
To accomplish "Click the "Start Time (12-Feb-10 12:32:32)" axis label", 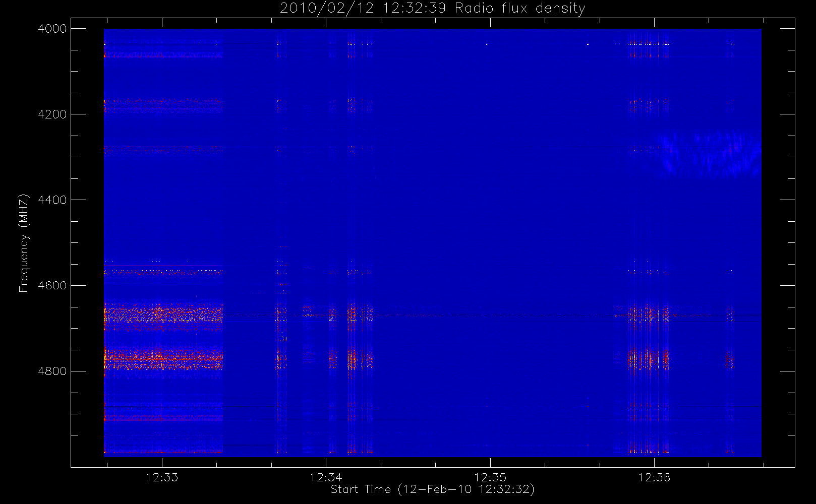I will pos(432,489).
